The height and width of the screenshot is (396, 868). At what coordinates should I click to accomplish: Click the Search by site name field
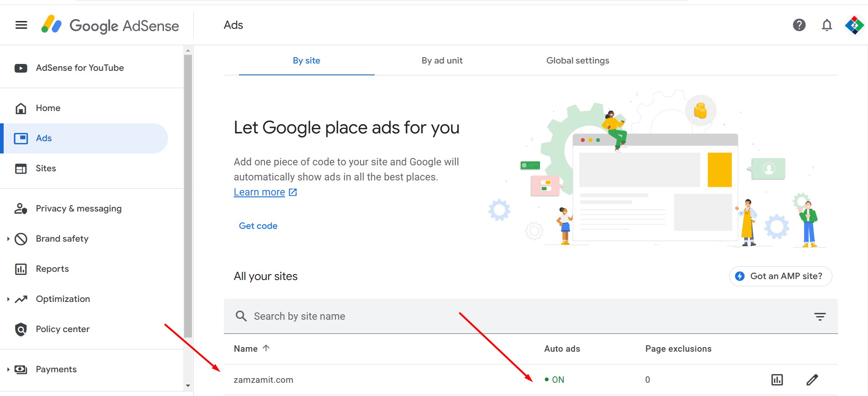click(531, 317)
